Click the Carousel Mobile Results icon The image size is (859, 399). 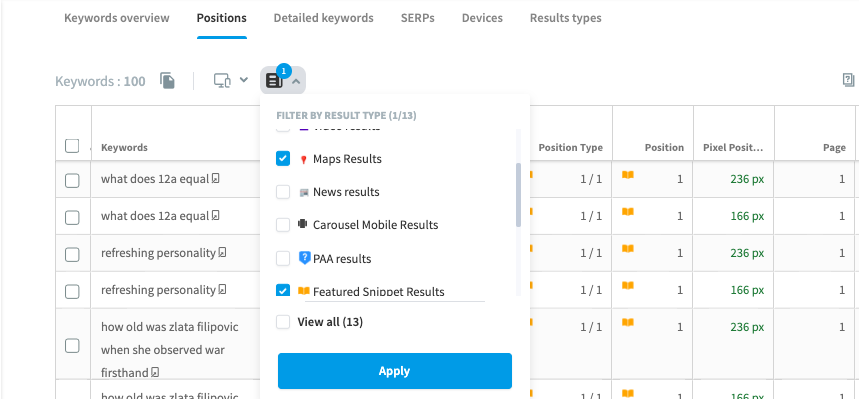tap(302, 225)
